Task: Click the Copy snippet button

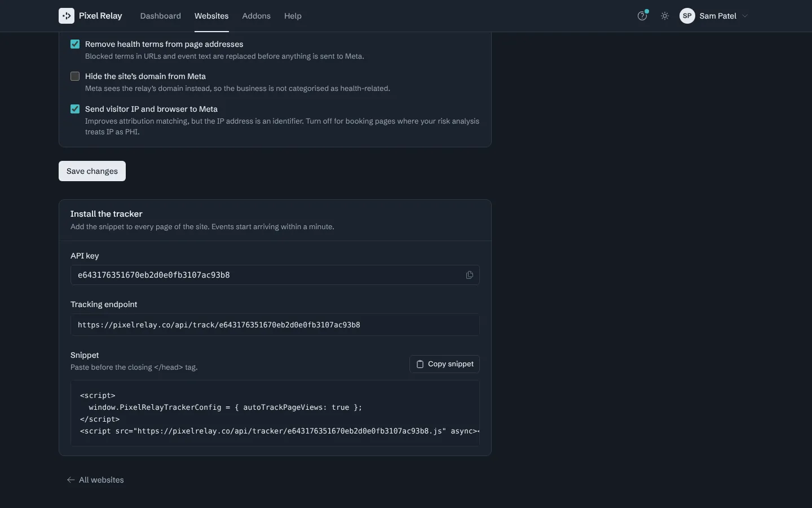Action: tap(444, 364)
